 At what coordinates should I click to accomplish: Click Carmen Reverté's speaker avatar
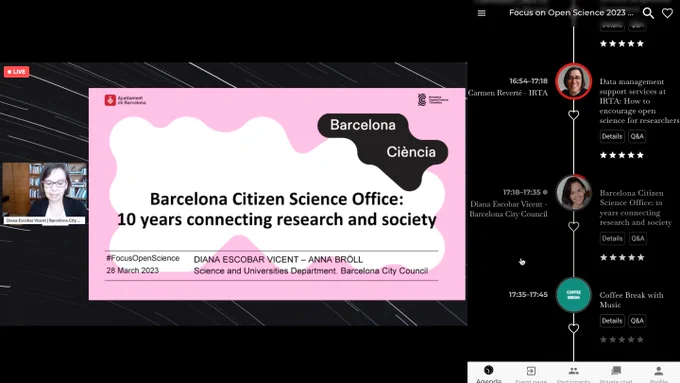tap(573, 81)
